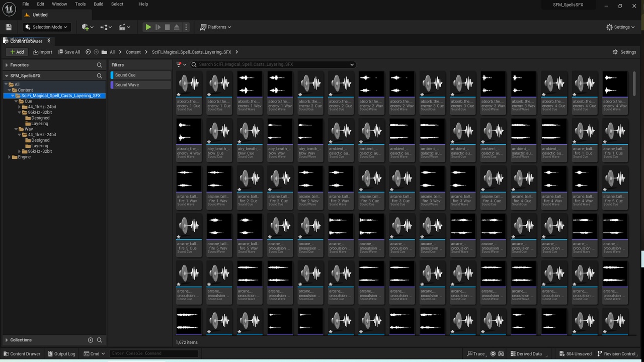Click the search icon beside SFM_SpellsSFX
The height and width of the screenshot is (362, 644).
pyautogui.click(x=100, y=76)
